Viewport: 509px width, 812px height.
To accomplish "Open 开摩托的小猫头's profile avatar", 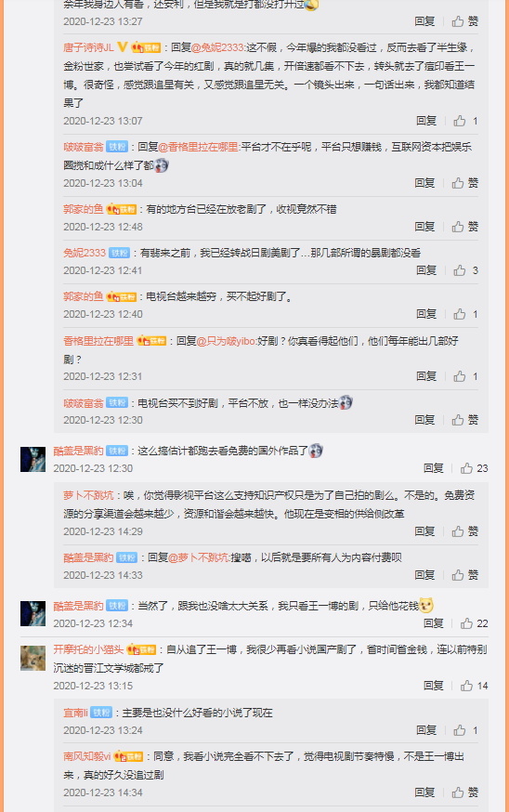I will click(x=33, y=658).
